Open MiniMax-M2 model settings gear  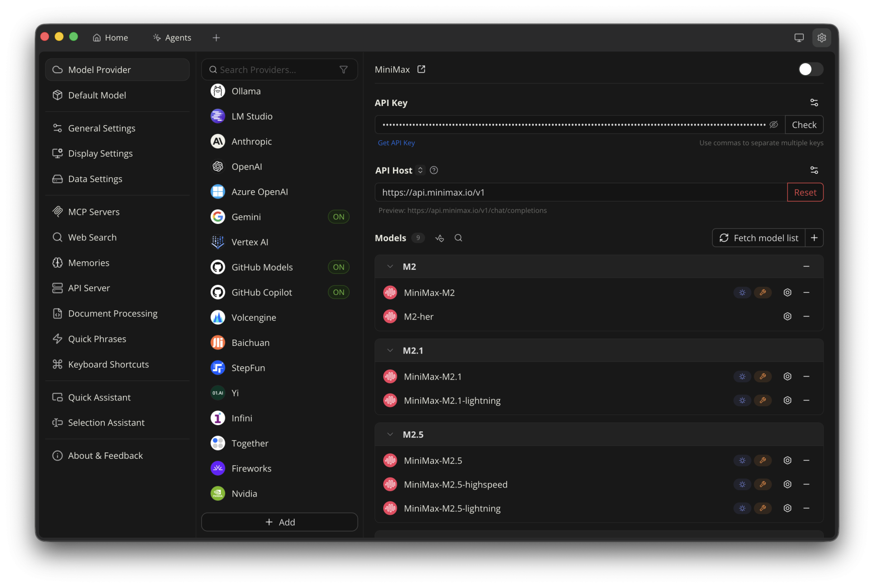point(787,293)
